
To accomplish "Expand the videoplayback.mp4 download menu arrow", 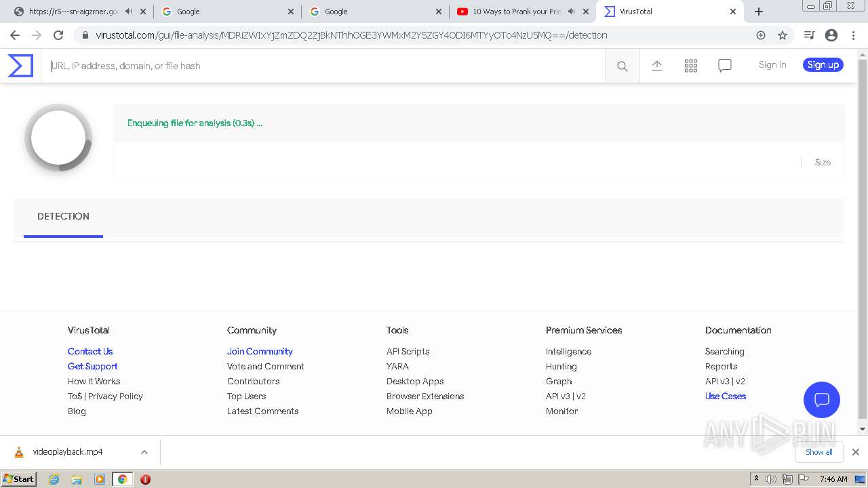I will pos(144,452).
